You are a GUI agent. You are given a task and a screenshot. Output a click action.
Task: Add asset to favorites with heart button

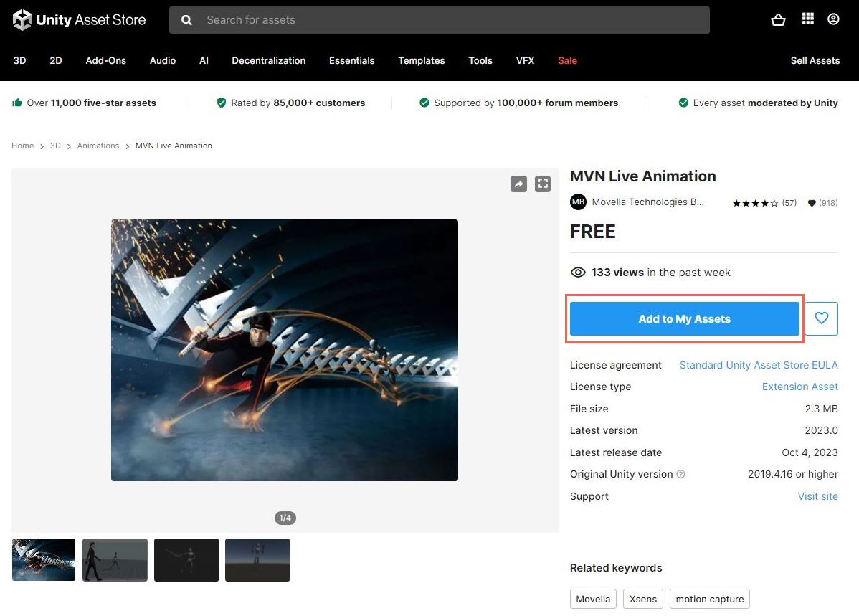[x=822, y=318]
